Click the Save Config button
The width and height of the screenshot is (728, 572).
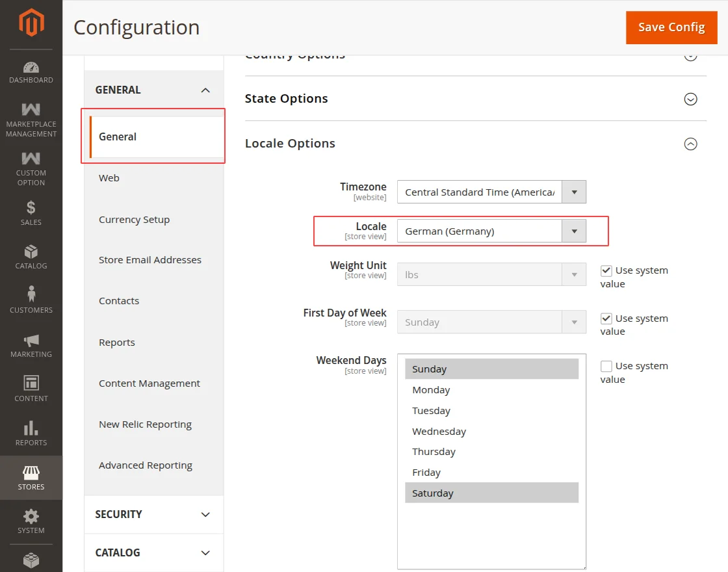671,27
